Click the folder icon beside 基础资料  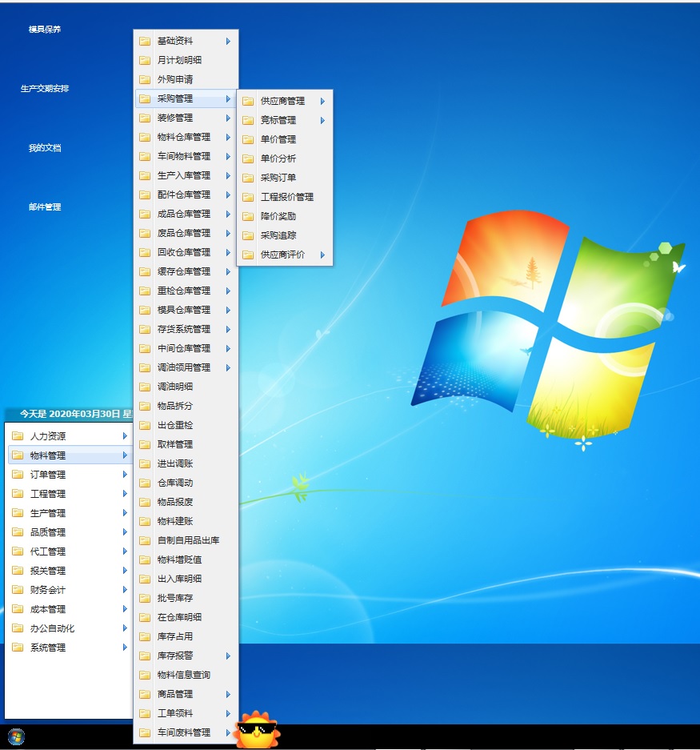tap(144, 41)
